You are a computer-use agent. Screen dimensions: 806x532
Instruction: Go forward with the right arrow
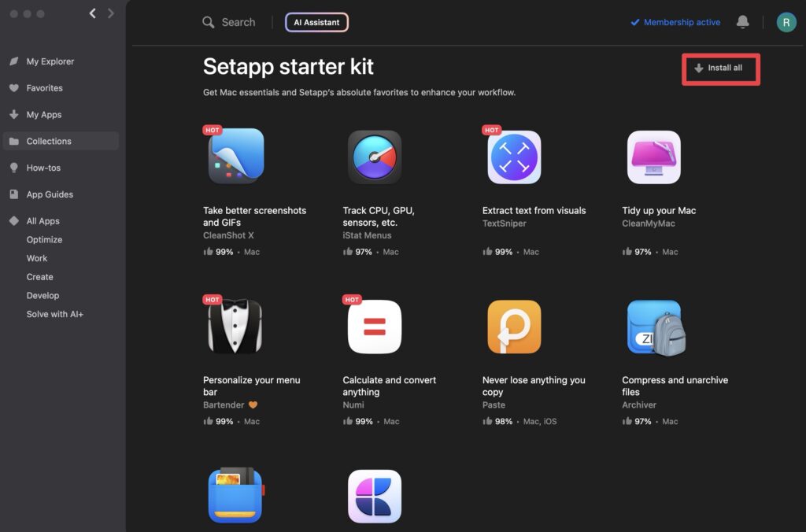110,13
